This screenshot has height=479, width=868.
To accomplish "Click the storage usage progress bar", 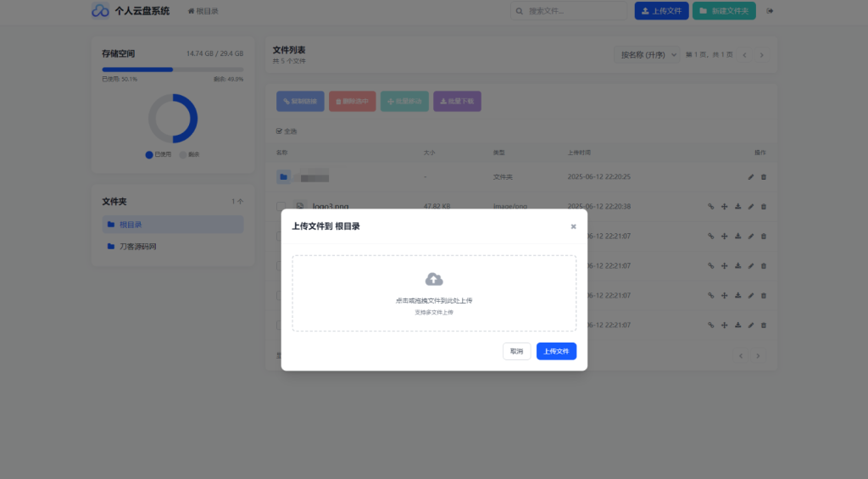I will 173,70.
